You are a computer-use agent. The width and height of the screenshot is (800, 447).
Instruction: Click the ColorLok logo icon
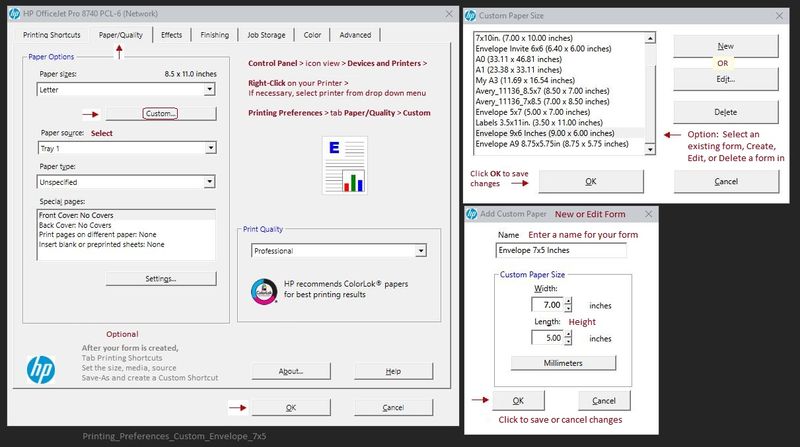tap(264, 291)
